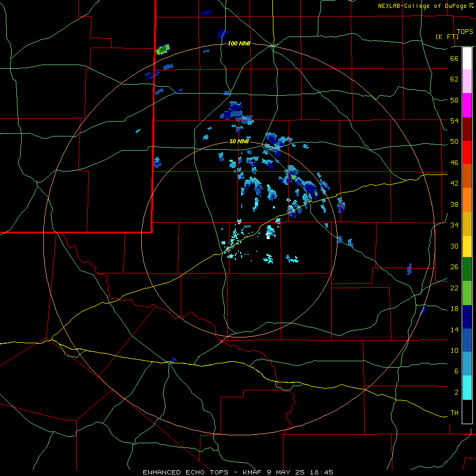
Task: Click the medium blue legend swatch
Action: tap(467, 340)
